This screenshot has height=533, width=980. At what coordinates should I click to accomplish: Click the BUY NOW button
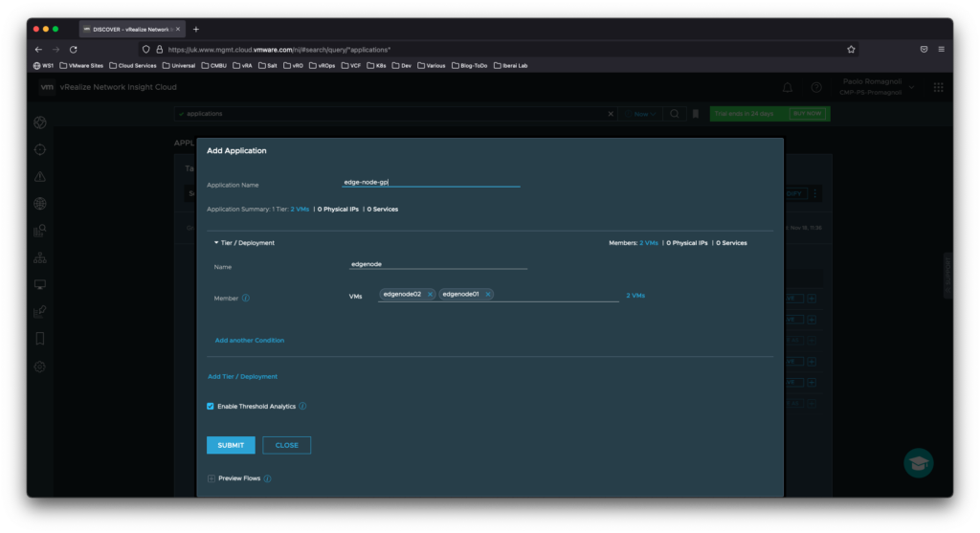pos(807,114)
